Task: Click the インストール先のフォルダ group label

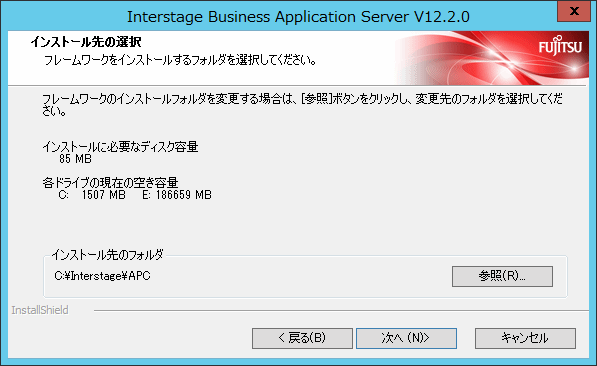Action: (x=107, y=254)
